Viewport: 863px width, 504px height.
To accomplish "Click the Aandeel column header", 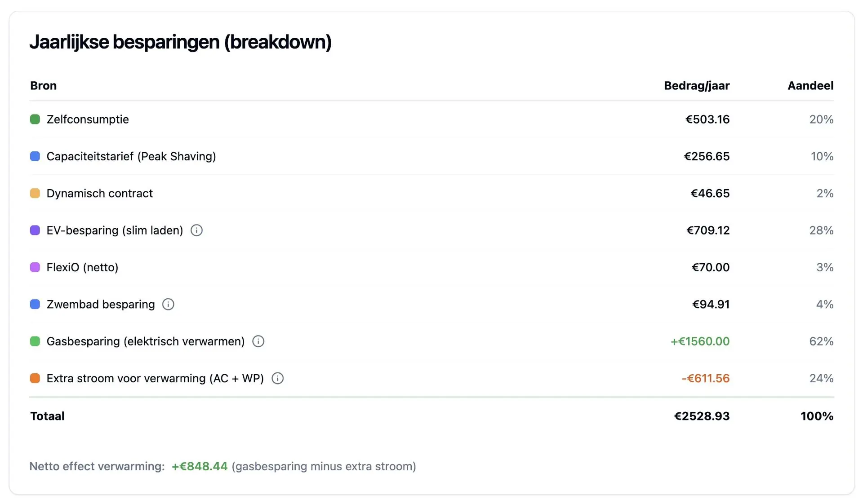I will pos(810,86).
